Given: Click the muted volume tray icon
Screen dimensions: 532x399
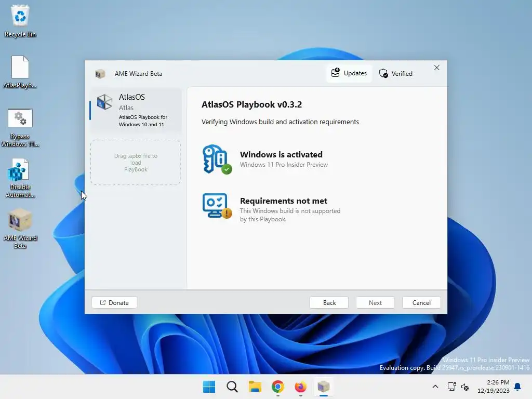Looking at the screenshot, I should coord(465,387).
